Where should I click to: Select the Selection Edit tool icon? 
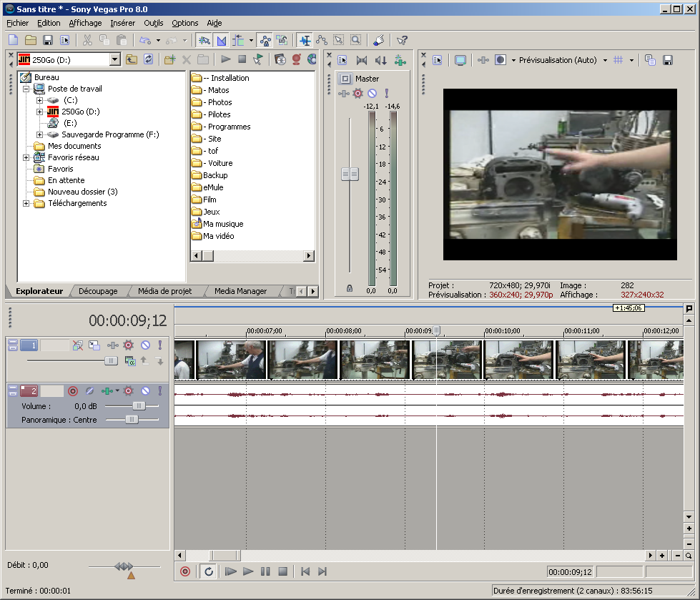point(339,41)
